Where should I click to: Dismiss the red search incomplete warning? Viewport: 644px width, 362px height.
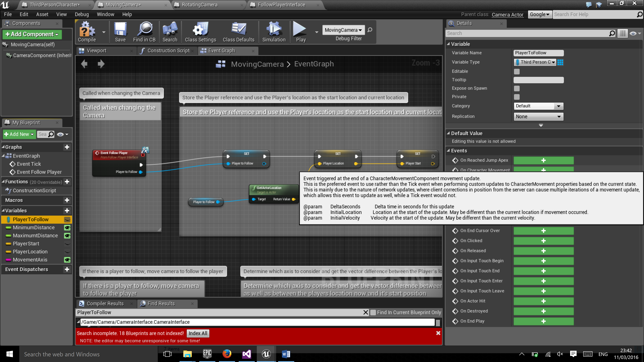click(438, 333)
